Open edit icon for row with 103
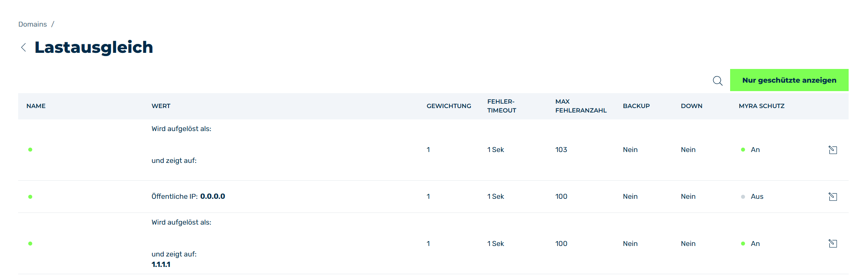Image resolution: width=868 pixels, height=275 pixels. point(833,150)
